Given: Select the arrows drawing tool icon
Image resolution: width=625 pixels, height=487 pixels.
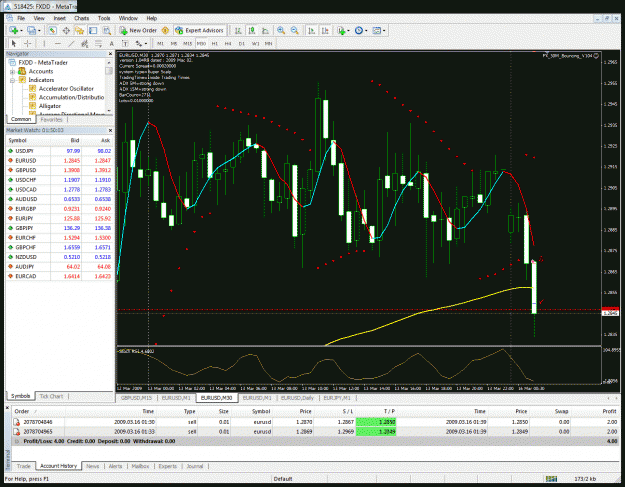Looking at the screenshot, I should tap(138, 43).
